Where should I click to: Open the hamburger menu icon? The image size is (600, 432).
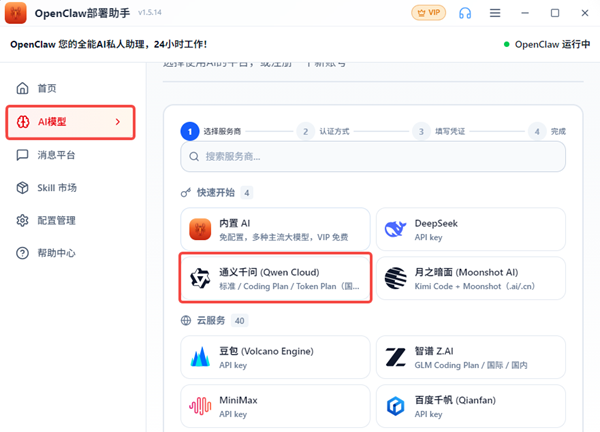coord(495,13)
